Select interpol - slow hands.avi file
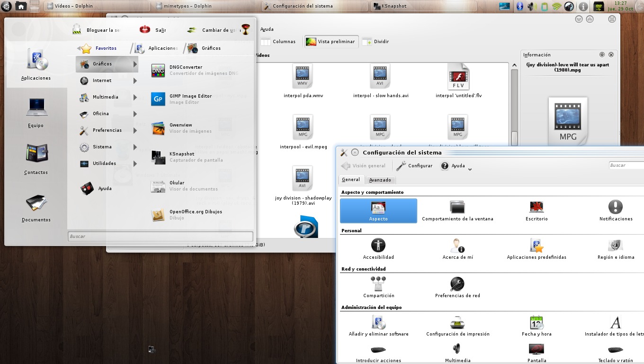This screenshot has width=644, height=364. 380,82
